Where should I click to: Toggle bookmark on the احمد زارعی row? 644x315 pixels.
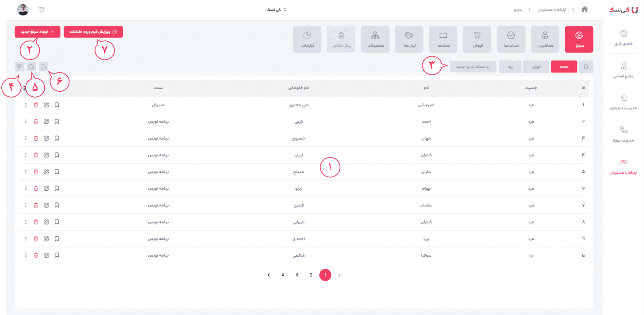(57, 122)
